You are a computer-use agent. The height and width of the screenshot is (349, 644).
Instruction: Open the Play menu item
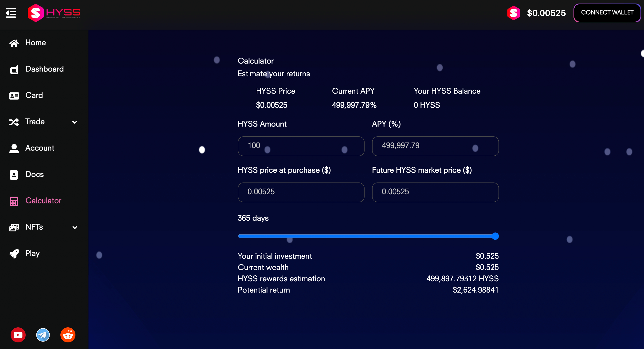32,254
